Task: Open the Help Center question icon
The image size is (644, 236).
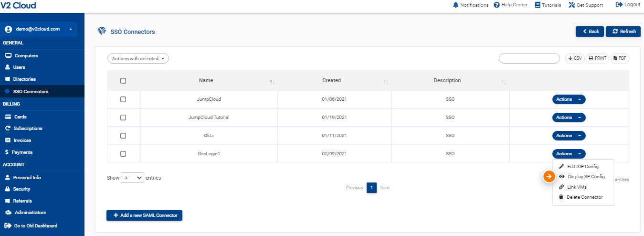Action: tap(496, 5)
